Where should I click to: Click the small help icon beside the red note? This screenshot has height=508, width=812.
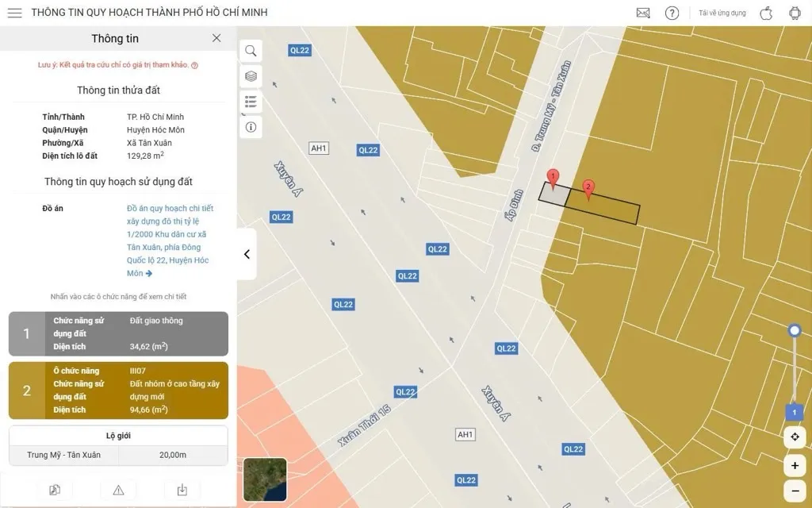195,65
